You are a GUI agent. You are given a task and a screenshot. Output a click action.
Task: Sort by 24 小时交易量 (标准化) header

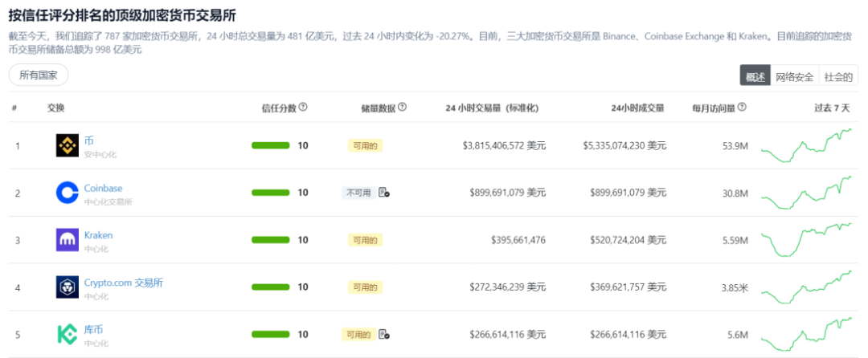492,108
